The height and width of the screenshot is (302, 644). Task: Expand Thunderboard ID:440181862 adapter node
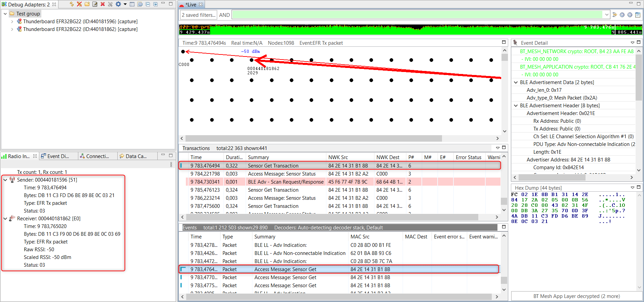tap(12, 29)
